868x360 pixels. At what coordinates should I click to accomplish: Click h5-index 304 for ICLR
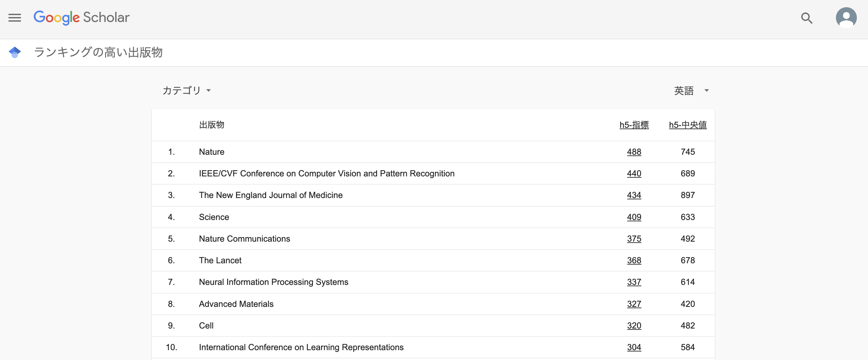coord(634,347)
